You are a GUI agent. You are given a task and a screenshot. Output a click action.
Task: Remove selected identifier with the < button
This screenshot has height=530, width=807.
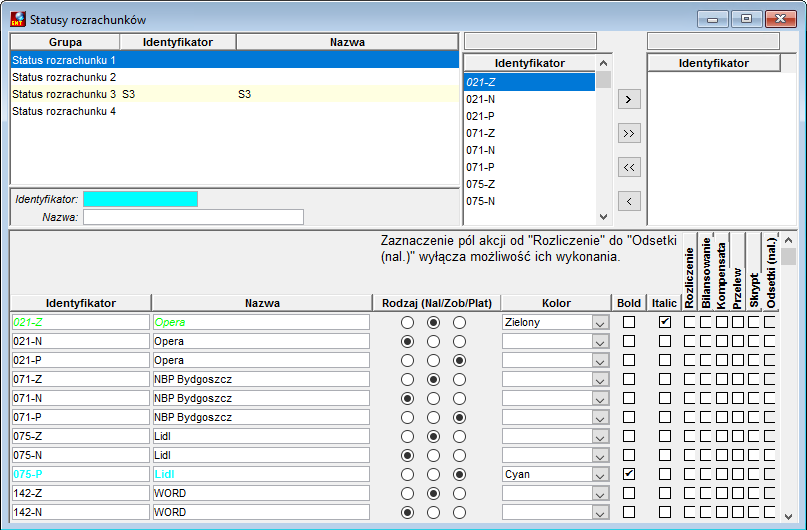tap(629, 201)
